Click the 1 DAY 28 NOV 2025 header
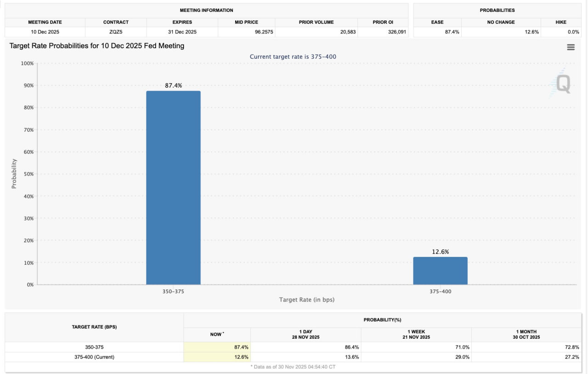This screenshot has width=588, height=374. (x=305, y=334)
